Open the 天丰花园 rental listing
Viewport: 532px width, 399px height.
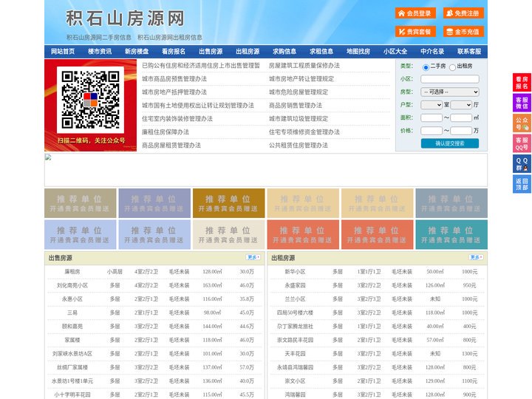(295, 354)
